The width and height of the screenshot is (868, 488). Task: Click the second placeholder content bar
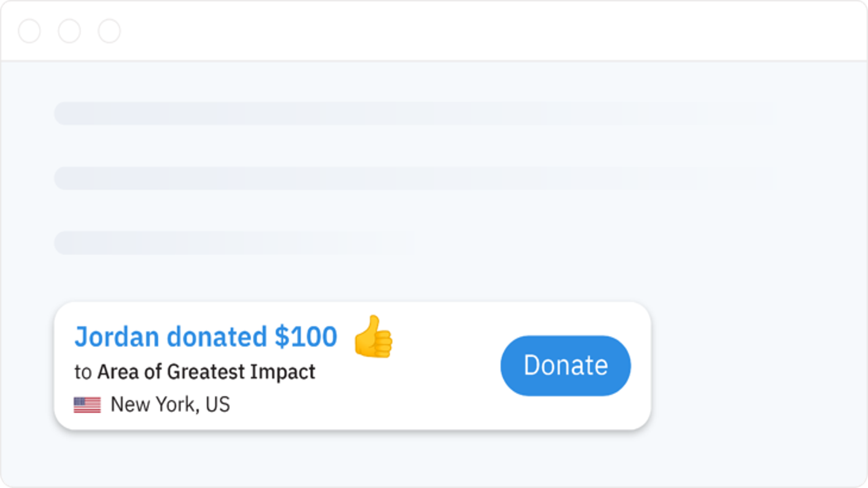(405, 178)
